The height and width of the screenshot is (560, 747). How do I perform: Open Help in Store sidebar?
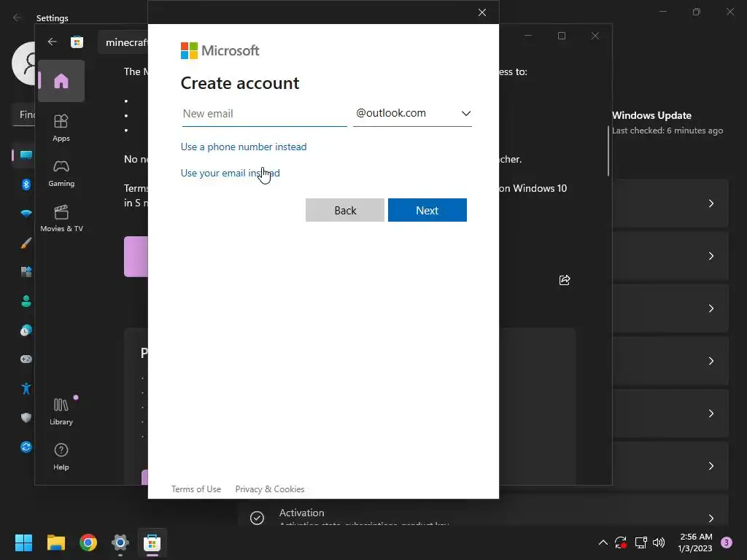coord(61,456)
